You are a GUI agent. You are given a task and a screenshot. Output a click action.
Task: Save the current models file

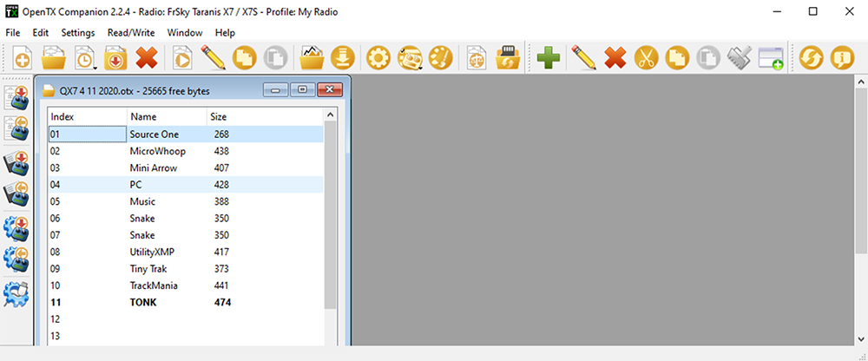point(115,57)
